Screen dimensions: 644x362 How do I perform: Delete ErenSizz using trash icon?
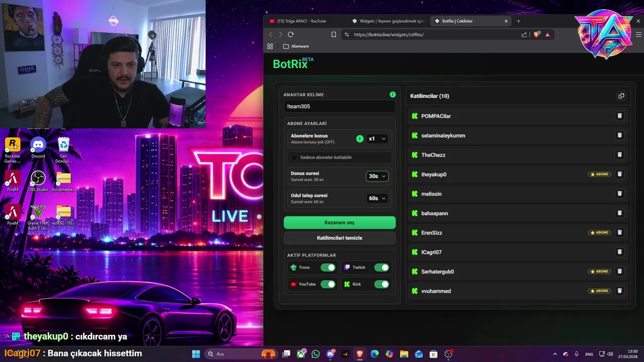(x=619, y=232)
